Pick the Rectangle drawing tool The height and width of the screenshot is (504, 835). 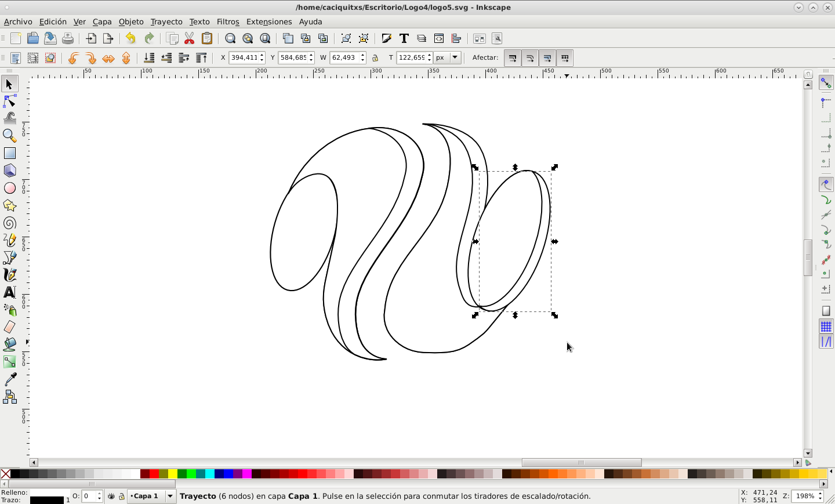coord(10,153)
